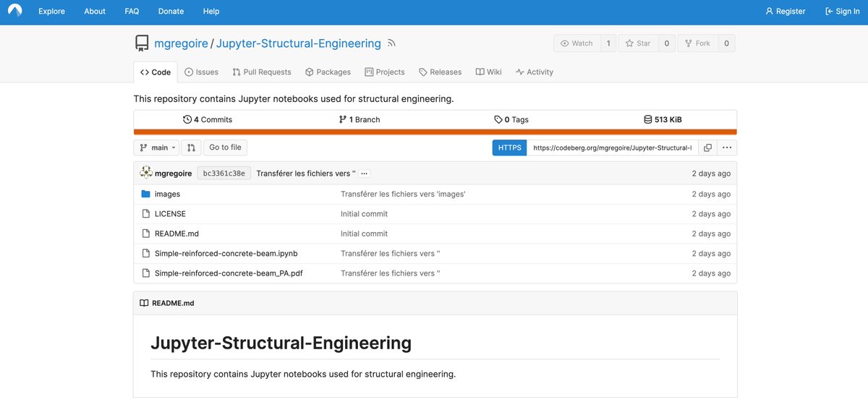Copy the HTTPS clone URL
The image size is (868, 410).
point(707,148)
